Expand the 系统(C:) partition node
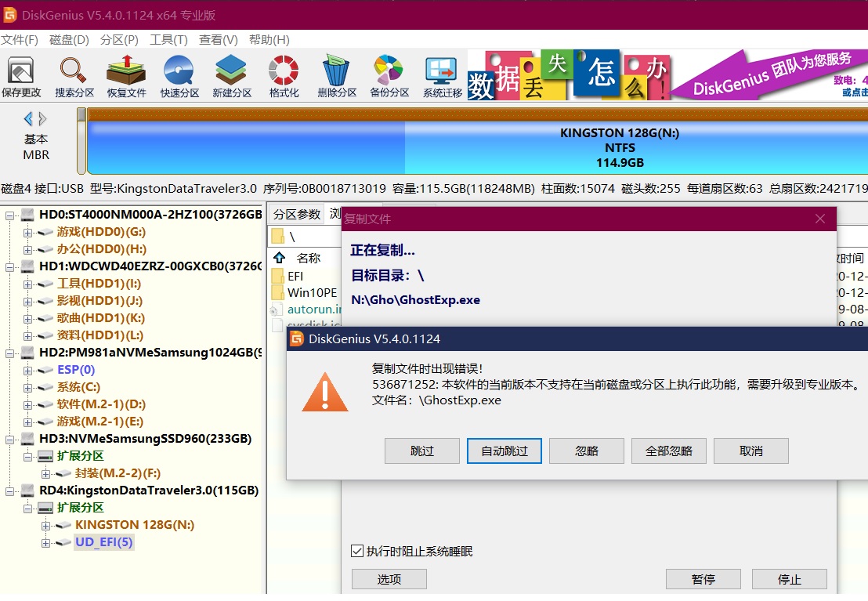 click(27, 388)
